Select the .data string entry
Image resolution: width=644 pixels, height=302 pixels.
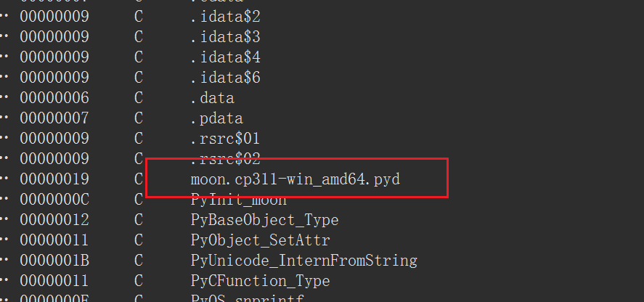point(211,97)
